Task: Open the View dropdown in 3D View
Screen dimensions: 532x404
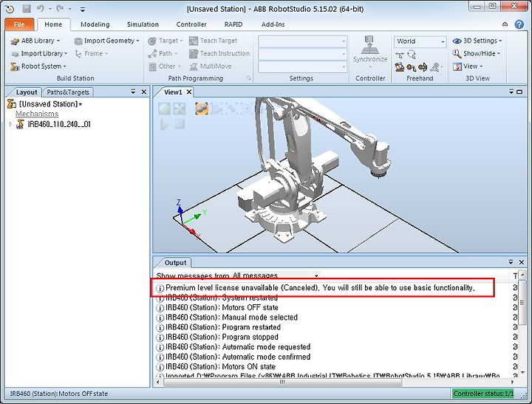Action: (x=468, y=66)
